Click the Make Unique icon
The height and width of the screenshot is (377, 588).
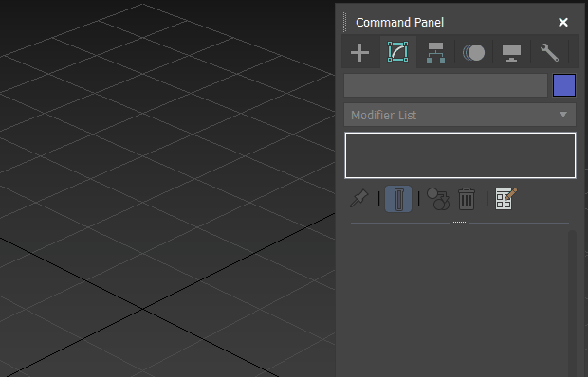[x=438, y=199]
